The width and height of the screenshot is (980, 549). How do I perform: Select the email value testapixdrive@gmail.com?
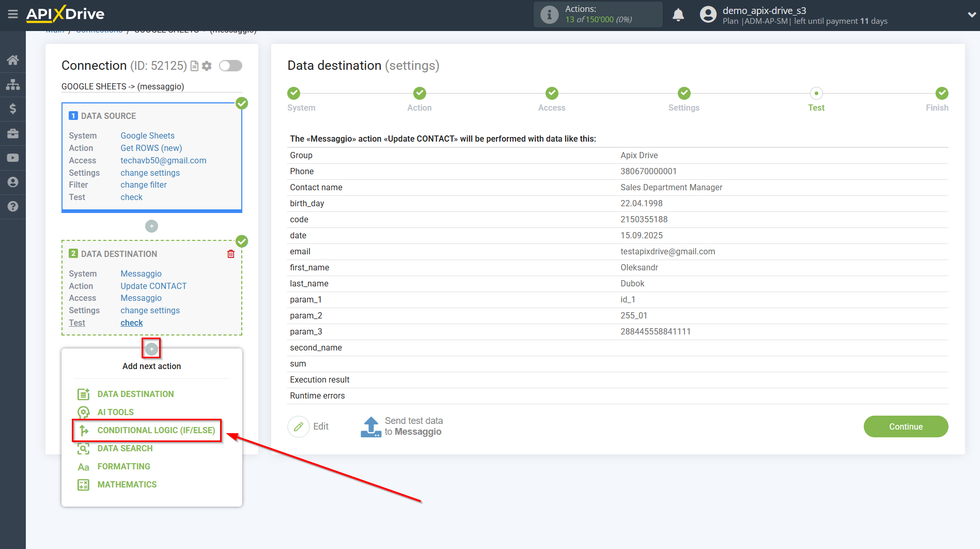tap(667, 251)
